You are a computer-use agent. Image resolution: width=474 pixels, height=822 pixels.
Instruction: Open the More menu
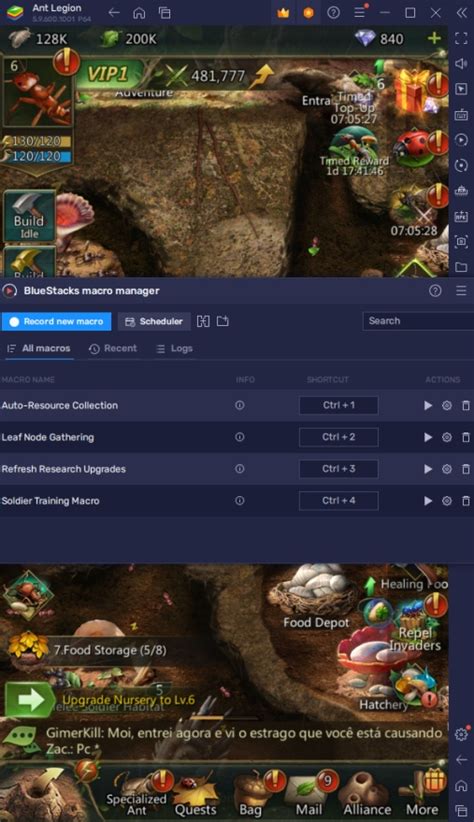(423, 794)
